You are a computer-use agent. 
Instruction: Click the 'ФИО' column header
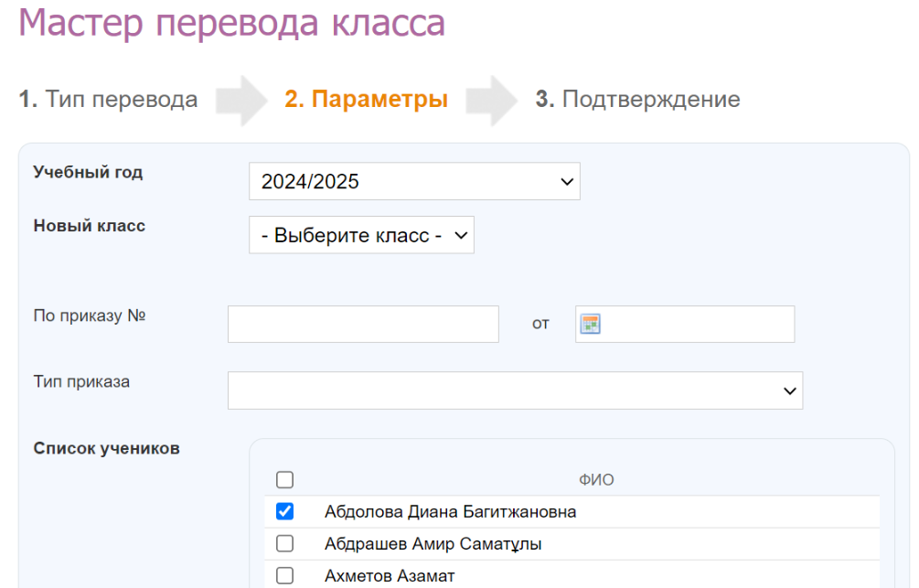tap(596, 480)
